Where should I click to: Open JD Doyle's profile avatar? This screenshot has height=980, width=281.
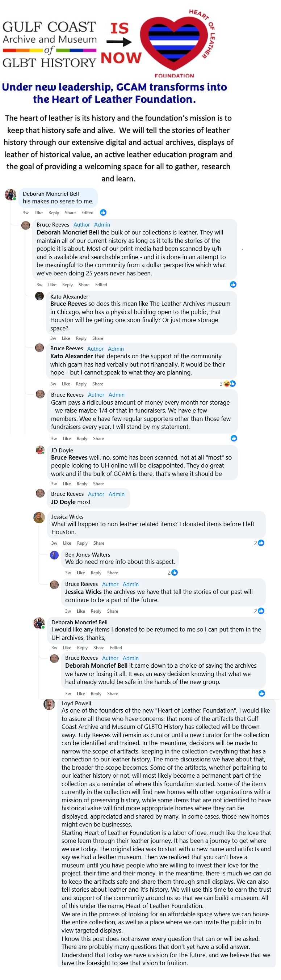tap(40, 450)
